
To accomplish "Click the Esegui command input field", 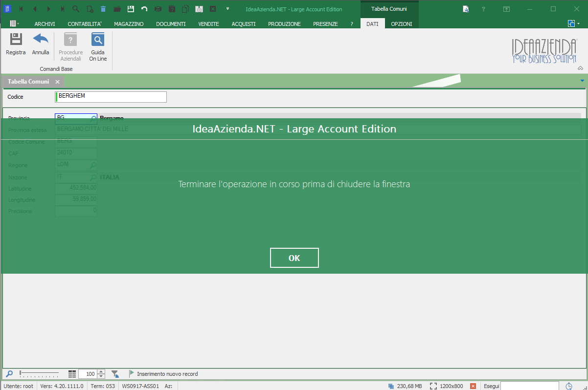I will pos(530,386).
